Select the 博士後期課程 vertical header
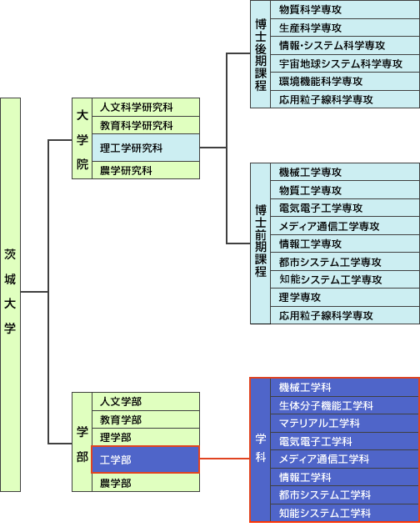This screenshot has width=420, height=527. [260, 54]
